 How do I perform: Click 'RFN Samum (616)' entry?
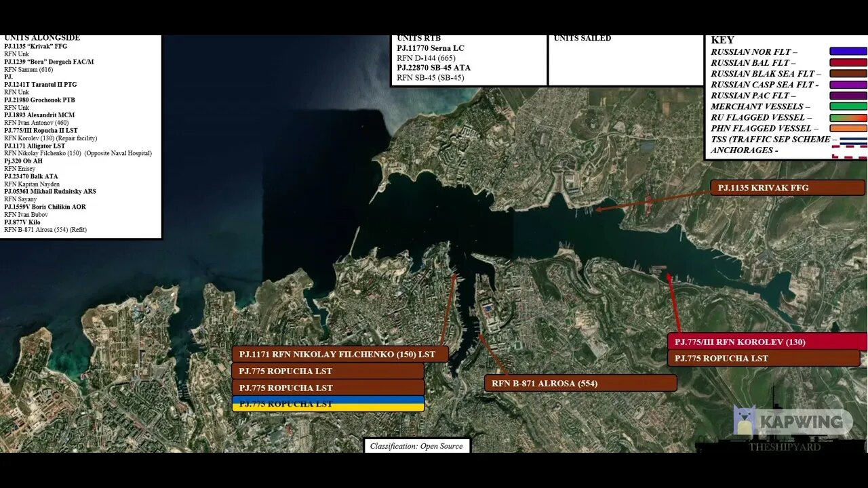point(28,69)
